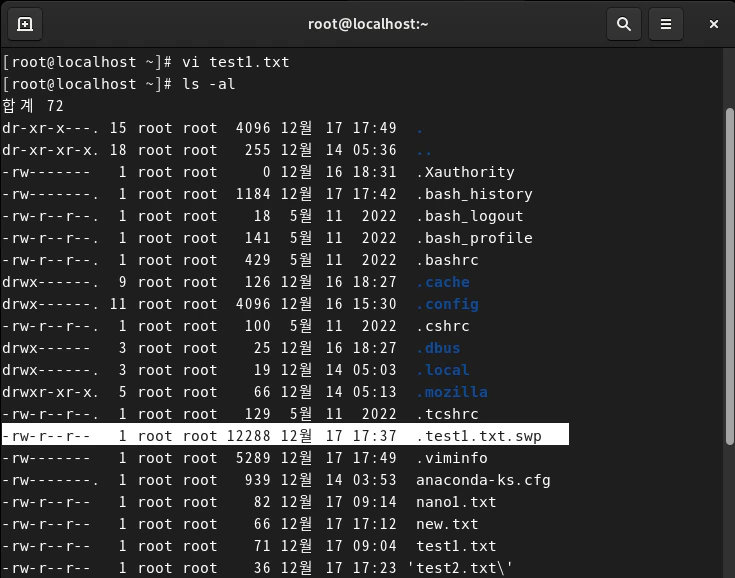
Task: Click the blue .mozilla directory name
Action: click(452, 392)
